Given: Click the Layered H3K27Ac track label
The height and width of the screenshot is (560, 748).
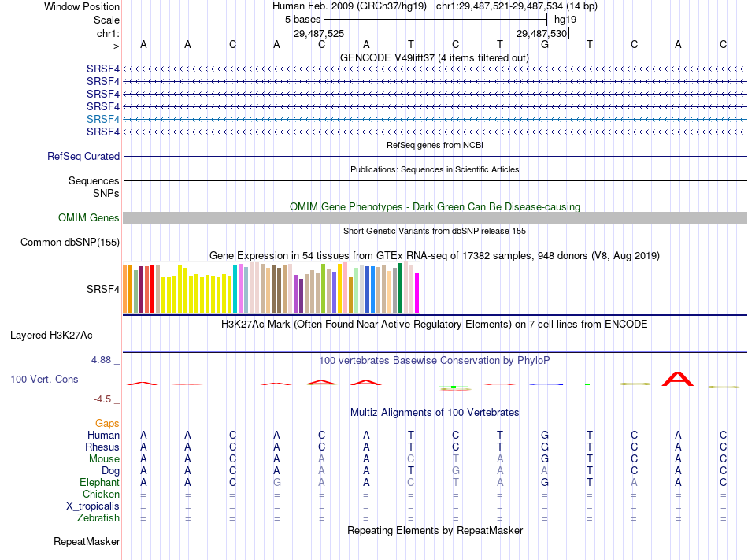Looking at the screenshot, I should pos(51,336).
